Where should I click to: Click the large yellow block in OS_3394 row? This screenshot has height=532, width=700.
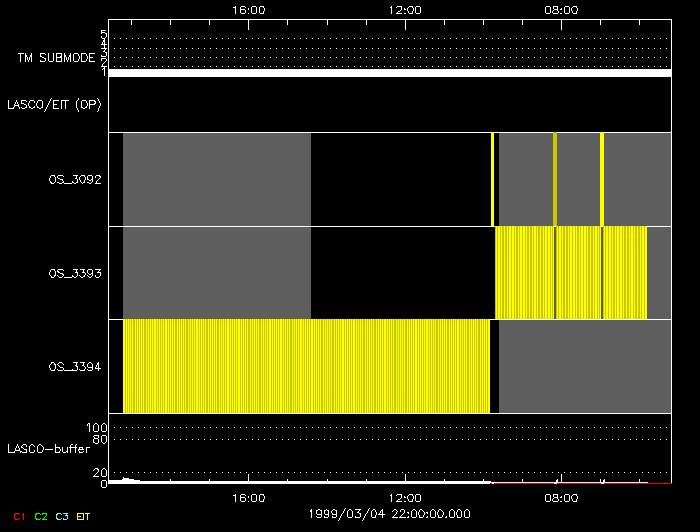pyautogui.click(x=306, y=366)
